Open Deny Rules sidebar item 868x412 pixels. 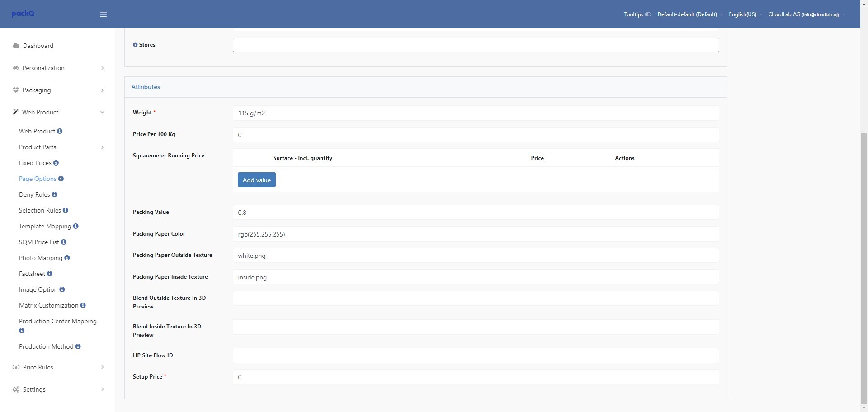34,194
